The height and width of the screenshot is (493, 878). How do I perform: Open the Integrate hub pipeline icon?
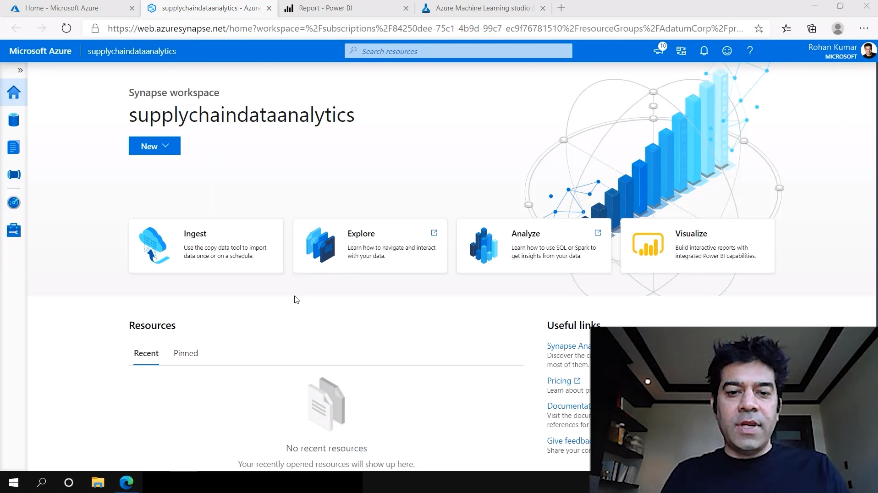13,175
